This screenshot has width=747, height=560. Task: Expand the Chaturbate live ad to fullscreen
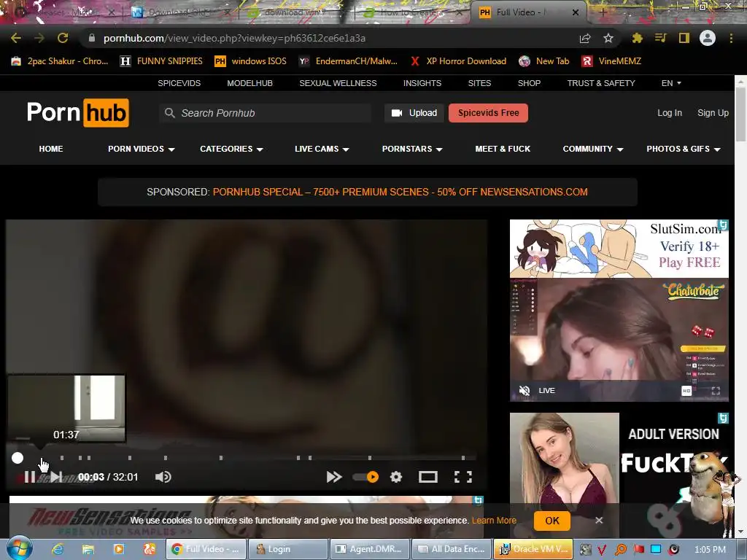[716, 391]
